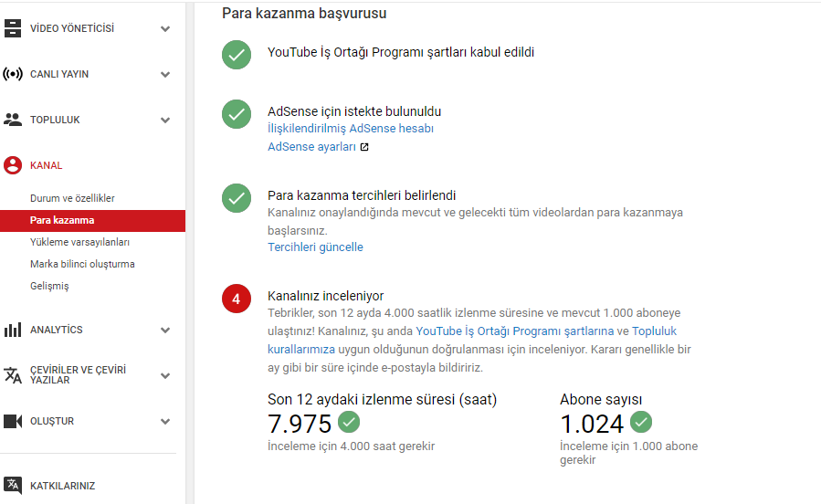Viewport: 821px width, 504px height.
Task: Click 'İnceleme için 1.000 abone gerekir' text
Action: click(629, 453)
